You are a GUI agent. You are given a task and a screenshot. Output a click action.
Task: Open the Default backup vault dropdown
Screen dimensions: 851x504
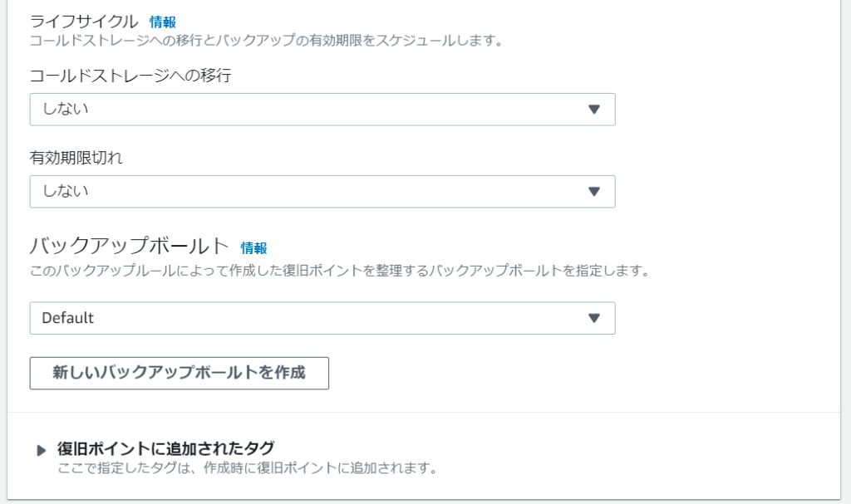[322, 318]
